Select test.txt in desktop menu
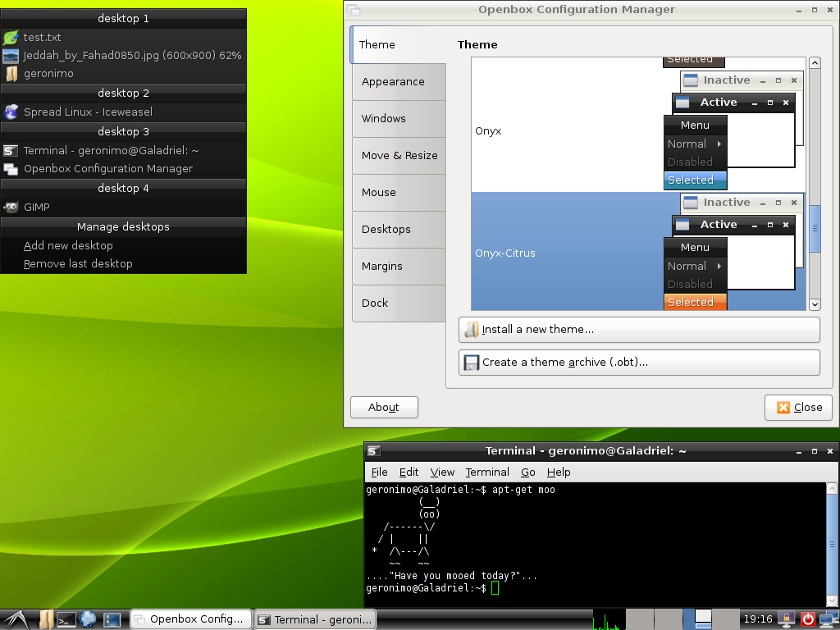Screen dimensions: 840x630 [123, 37]
